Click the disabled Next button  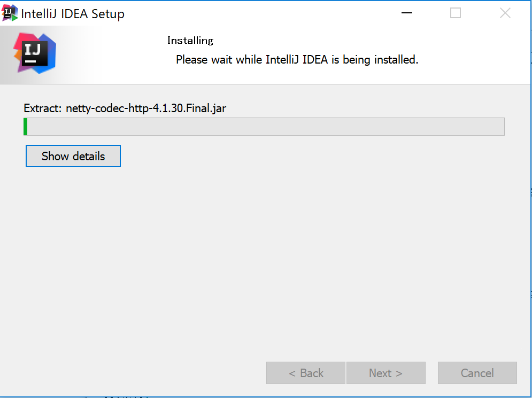(385, 373)
